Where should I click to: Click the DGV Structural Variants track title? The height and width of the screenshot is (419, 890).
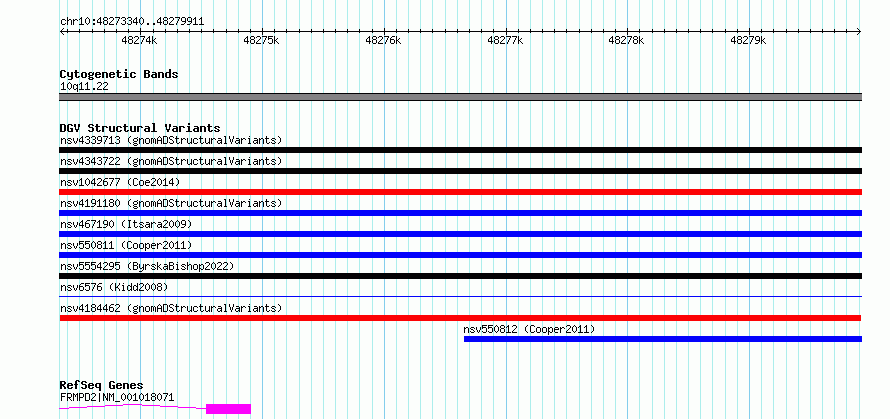(x=140, y=128)
